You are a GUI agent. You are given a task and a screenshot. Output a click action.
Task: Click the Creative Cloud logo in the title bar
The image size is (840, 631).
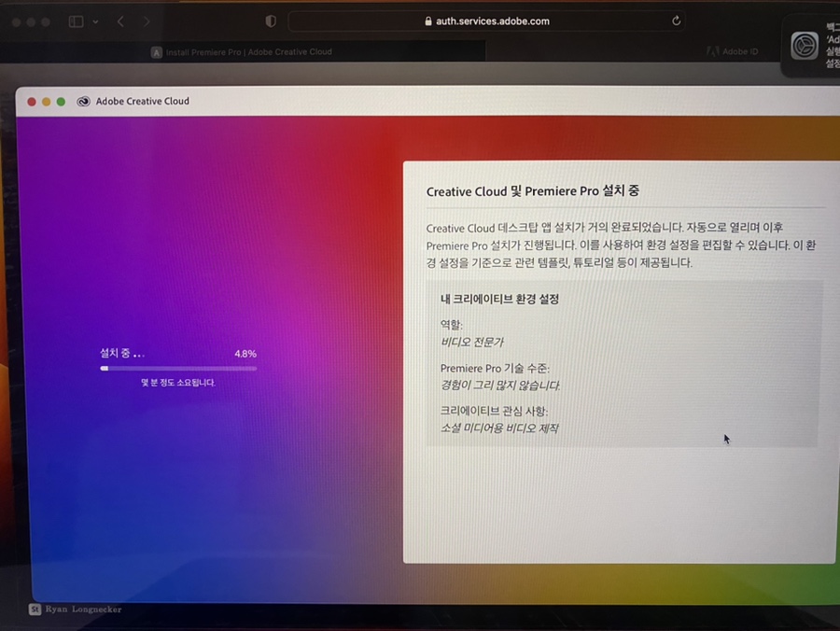(x=83, y=101)
